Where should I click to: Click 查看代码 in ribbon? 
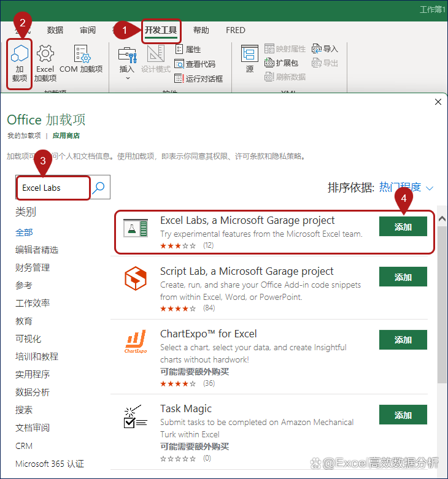pos(195,64)
